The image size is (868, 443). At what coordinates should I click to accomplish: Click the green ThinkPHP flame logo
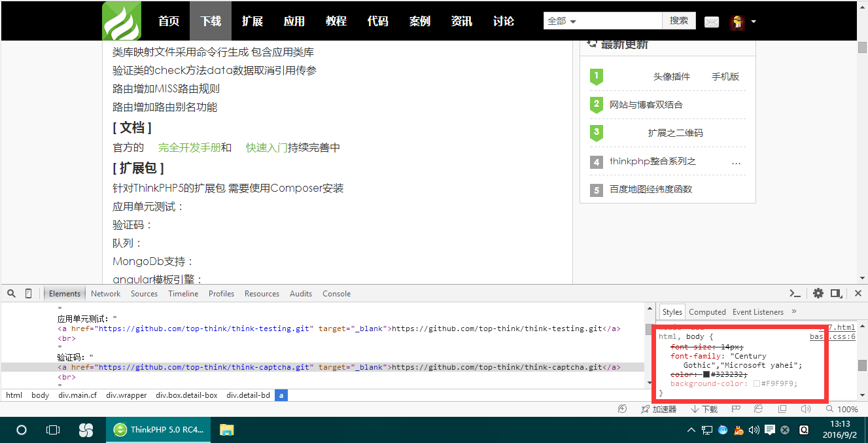click(122, 21)
